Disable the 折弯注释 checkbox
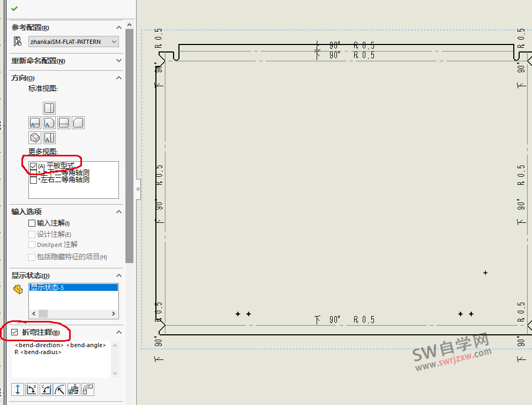 click(13, 332)
